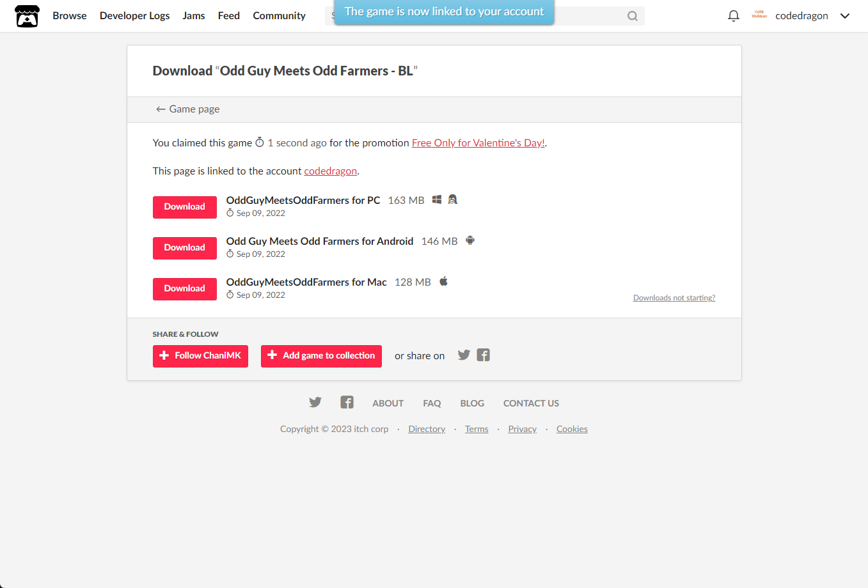Open the Jams page

(194, 16)
